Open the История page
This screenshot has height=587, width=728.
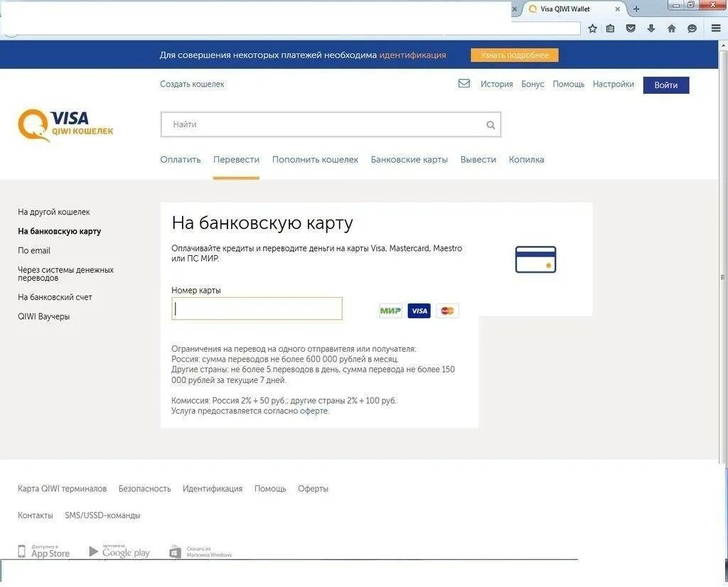pos(496,84)
